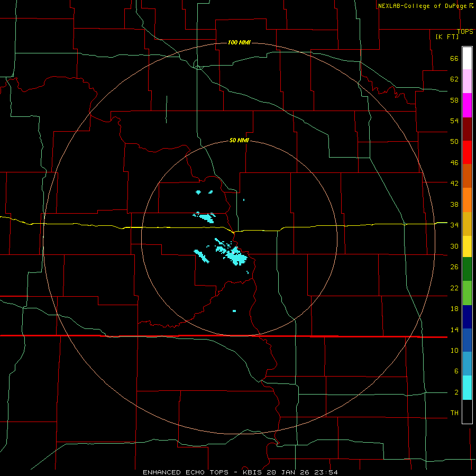
Task: Click the K FT units label
Action: click(x=447, y=36)
